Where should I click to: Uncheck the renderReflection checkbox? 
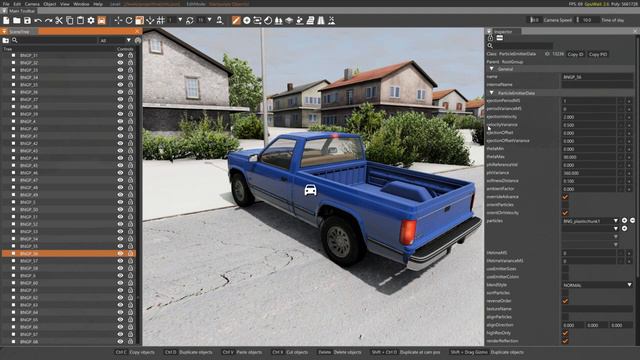pyautogui.click(x=565, y=341)
